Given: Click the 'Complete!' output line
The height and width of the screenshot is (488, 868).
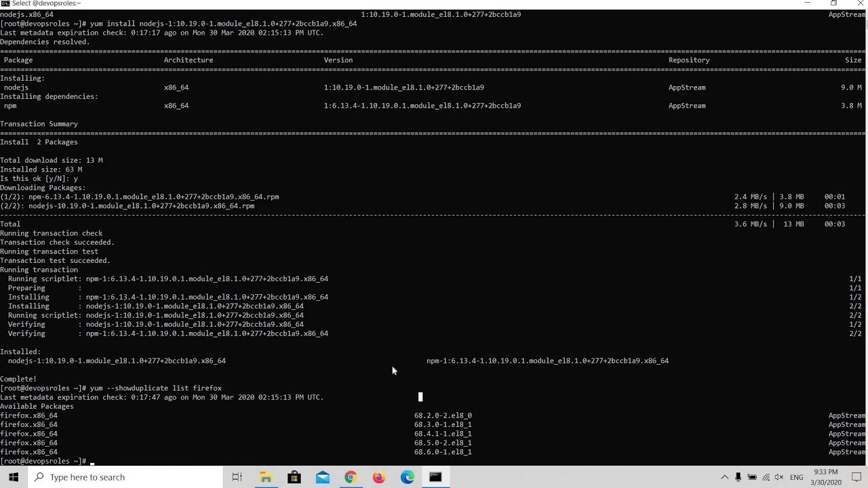Looking at the screenshot, I should tap(18, 380).
